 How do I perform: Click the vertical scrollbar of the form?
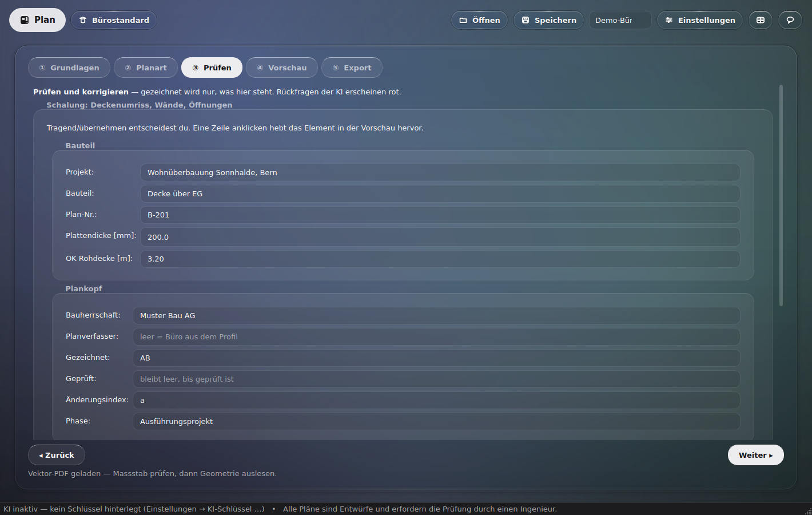click(x=781, y=195)
